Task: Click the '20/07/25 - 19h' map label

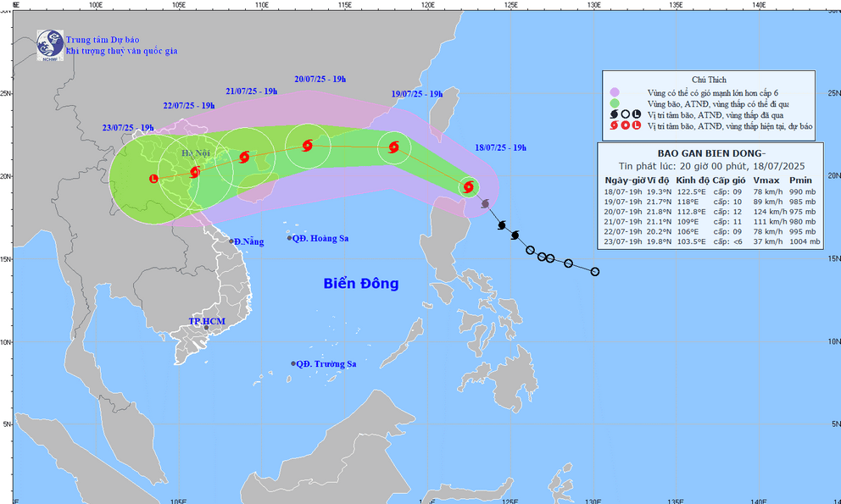Action: click(x=320, y=79)
